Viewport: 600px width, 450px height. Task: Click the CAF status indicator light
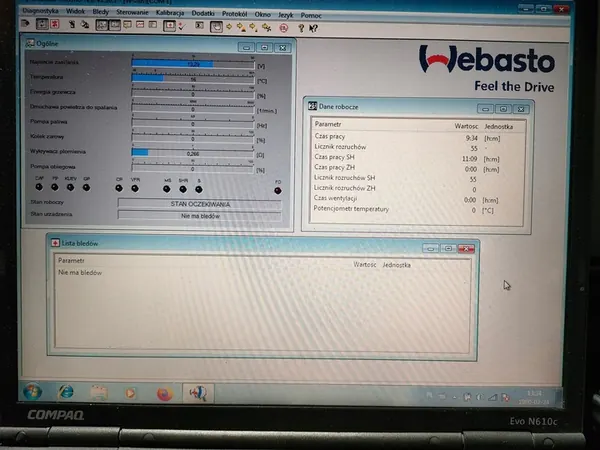[x=39, y=188]
